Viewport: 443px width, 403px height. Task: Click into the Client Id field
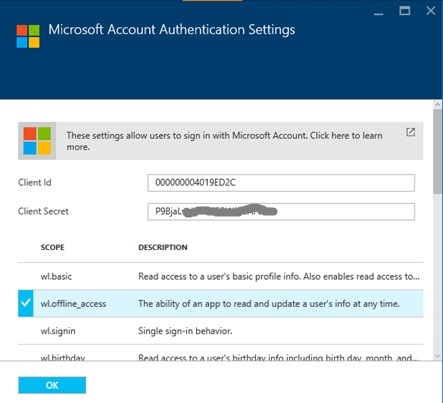(x=281, y=183)
